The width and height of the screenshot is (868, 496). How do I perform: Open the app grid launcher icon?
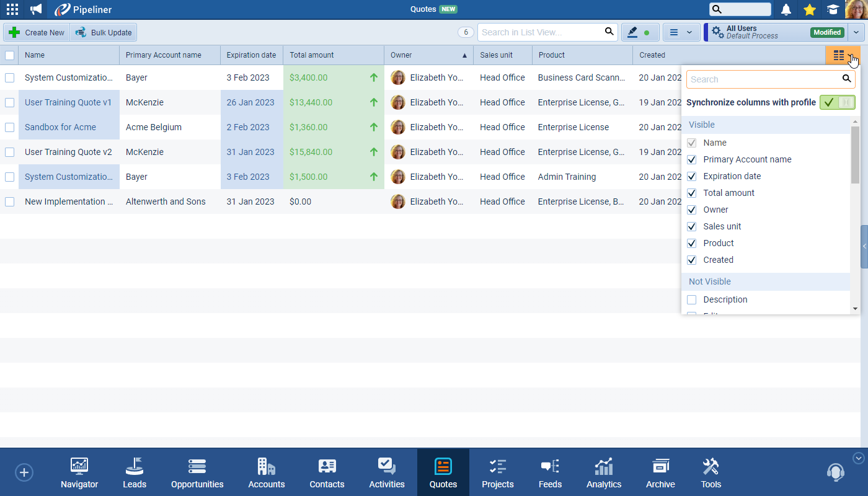pyautogui.click(x=12, y=9)
